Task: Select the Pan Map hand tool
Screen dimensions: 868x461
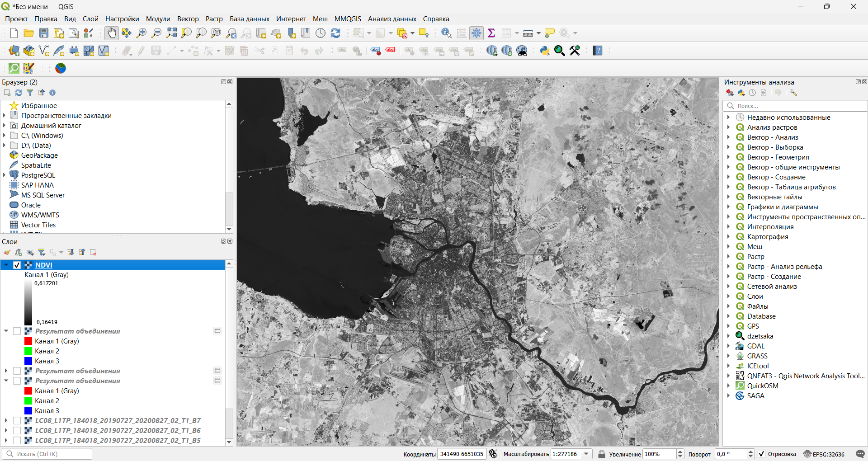Action: pyautogui.click(x=111, y=33)
